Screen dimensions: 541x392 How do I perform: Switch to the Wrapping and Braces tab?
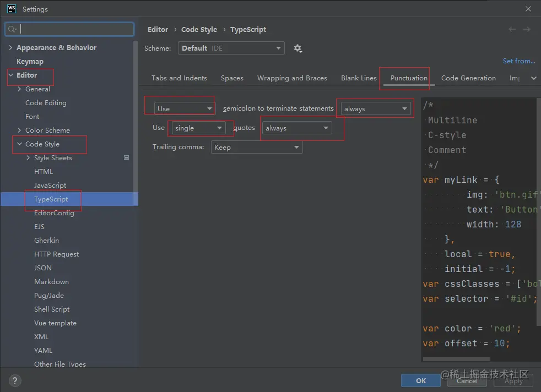[x=292, y=78]
